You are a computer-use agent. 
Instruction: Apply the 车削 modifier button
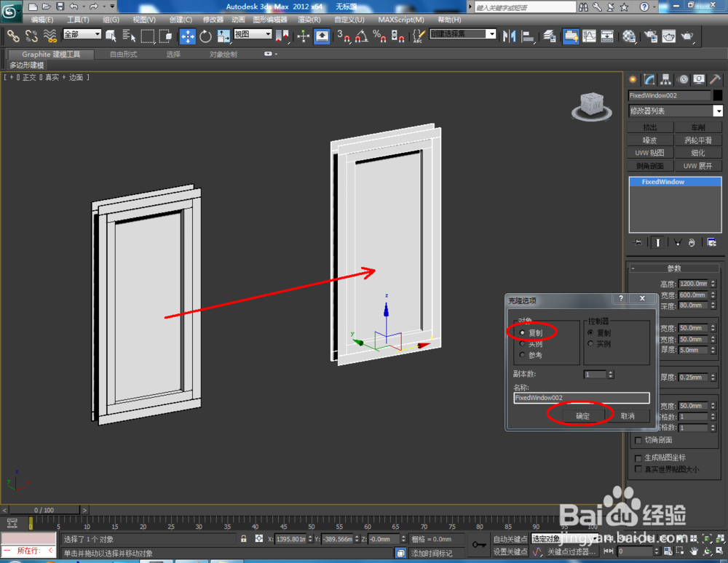698,127
